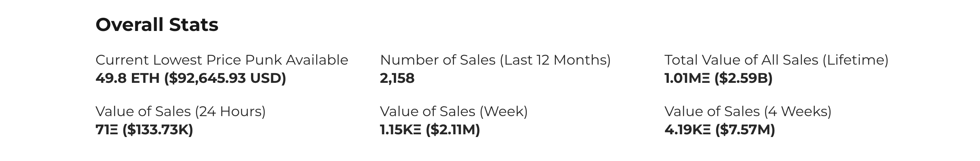The image size is (980, 161).
Task: Click the Value of Sales (4 Weeks) label
Action: click(x=748, y=111)
